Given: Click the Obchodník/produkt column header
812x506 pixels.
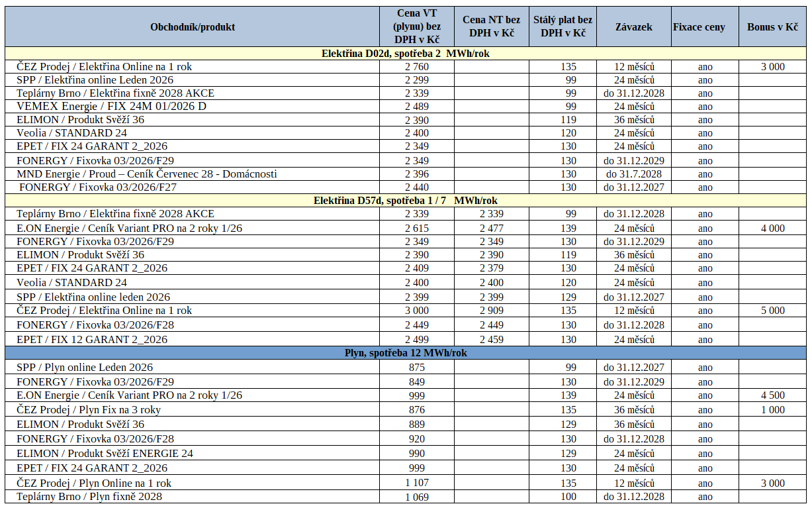Looking at the screenshot, I should 192,27.
